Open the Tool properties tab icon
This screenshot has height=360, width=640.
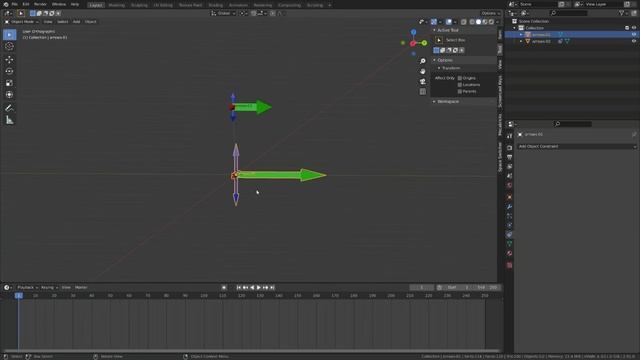click(509, 136)
